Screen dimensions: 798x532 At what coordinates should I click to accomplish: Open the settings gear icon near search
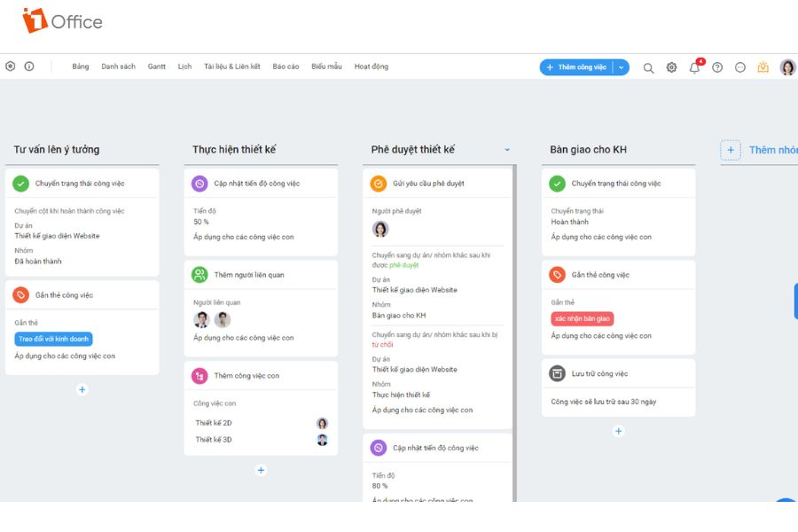[x=672, y=67]
